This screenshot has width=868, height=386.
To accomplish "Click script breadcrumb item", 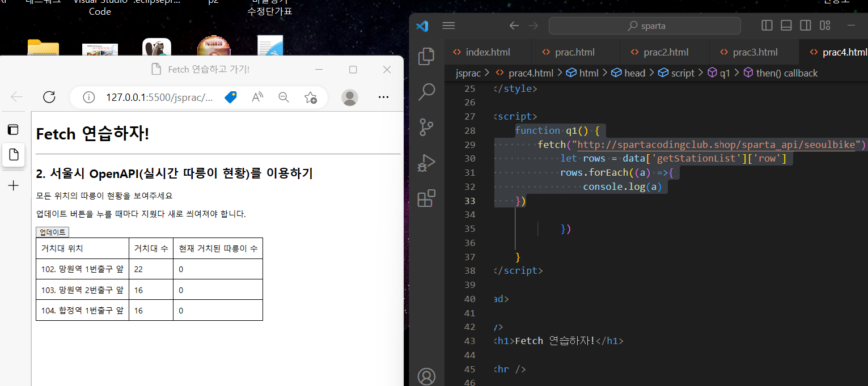I will [676, 73].
